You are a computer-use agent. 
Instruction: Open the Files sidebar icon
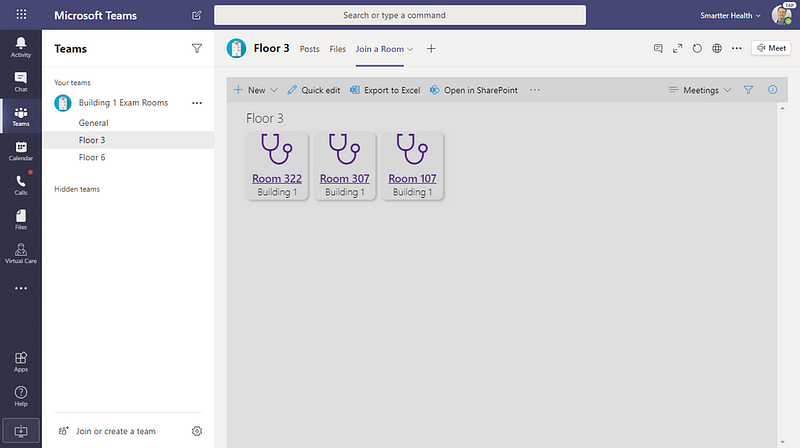click(x=21, y=219)
